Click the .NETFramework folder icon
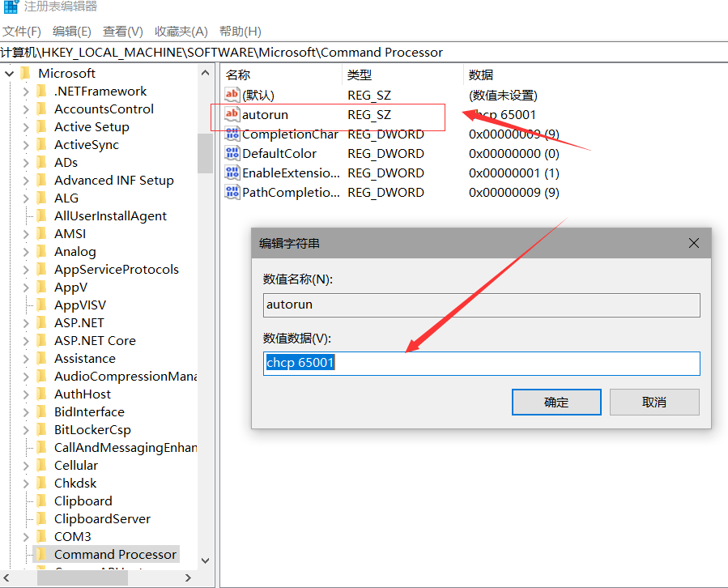728x588 pixels. pyautogui.click(x=42, y=91)
